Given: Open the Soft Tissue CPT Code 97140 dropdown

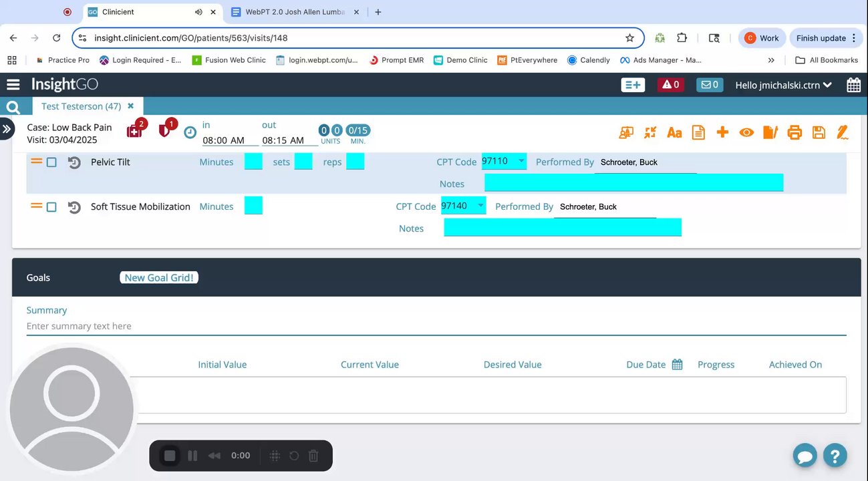Looking at the screenshot, I should [x=463, y=206].
